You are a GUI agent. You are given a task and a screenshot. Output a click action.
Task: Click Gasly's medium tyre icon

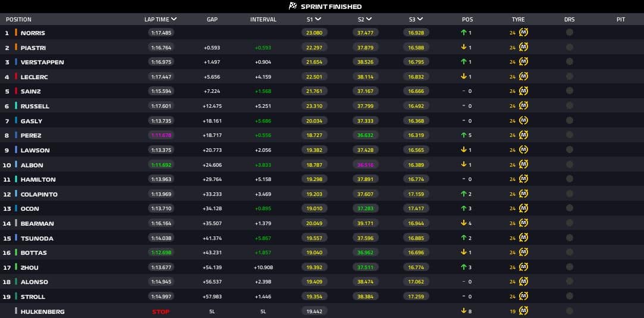523,120
